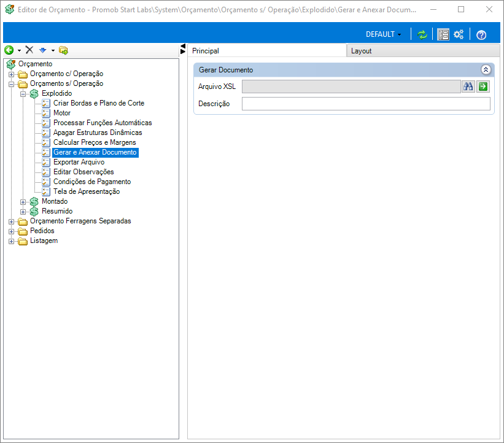Select the Orçamento root node
This screenshot has width=504, height=443.
[35, 64]
